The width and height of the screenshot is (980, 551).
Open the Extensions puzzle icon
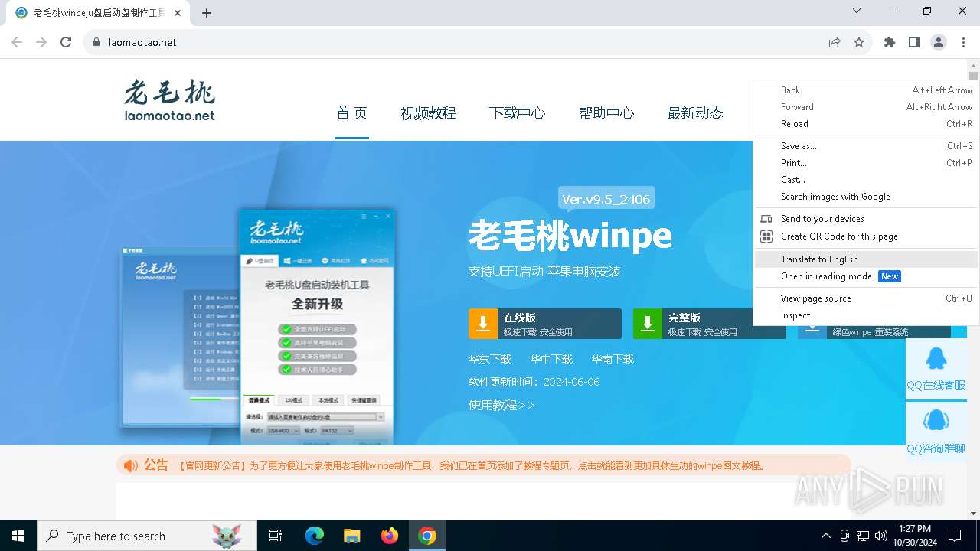pyautogui.click(x=890, y=42)
